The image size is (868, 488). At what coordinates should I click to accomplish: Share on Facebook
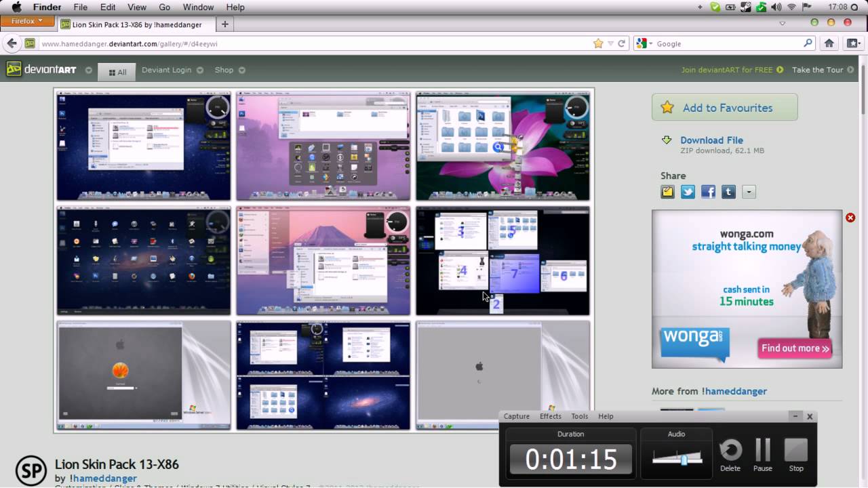point(709,192)
